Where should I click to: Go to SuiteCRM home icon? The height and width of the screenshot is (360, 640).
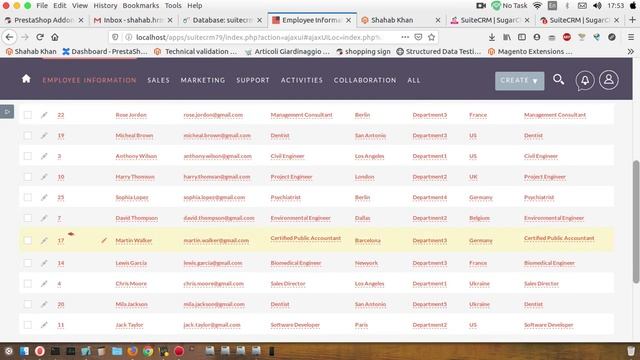[26, 79]
